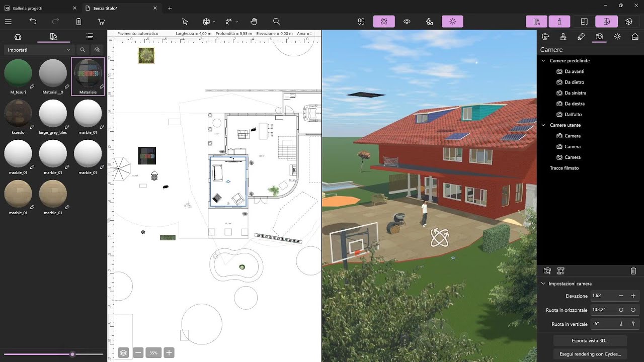The width and height of the screenshot is (644, 362).
Task: Collapse the Impostazioni camera section
Action: (543, 284)
